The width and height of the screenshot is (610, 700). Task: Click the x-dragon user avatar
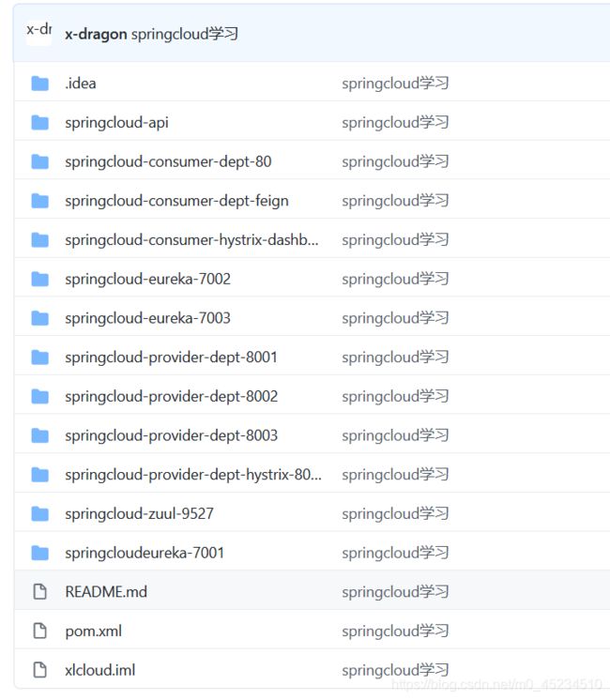(x=38, y=33)
